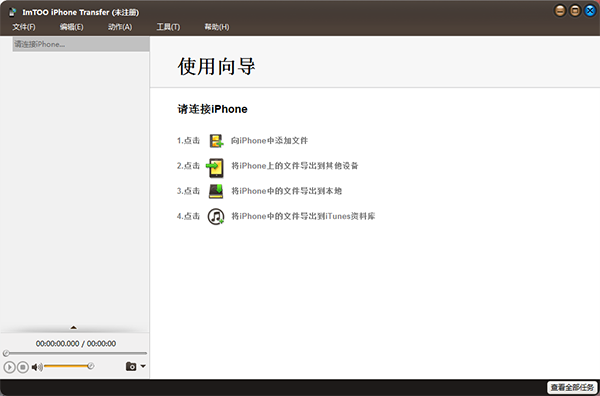Image resolution: width=600 pixels, height=396 pixels.
Task: Click the ImTOO app icon in title bar
Action: point(13,12)
